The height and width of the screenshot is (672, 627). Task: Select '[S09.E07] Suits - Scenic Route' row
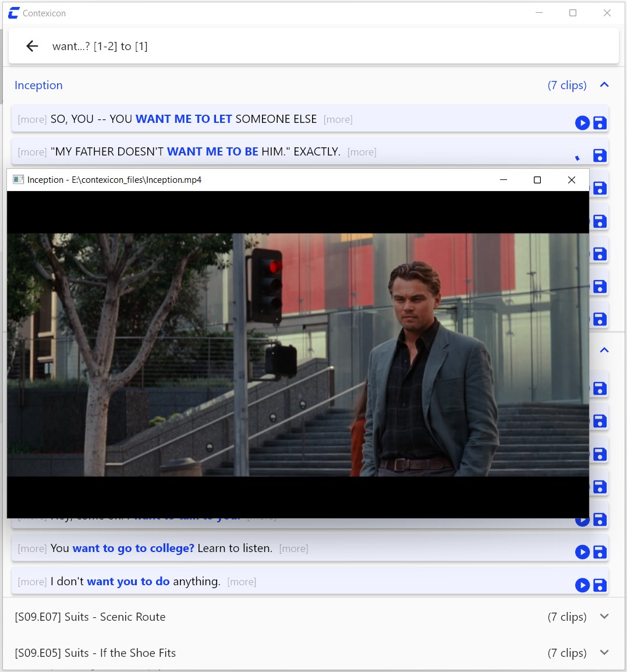(313, 617)
